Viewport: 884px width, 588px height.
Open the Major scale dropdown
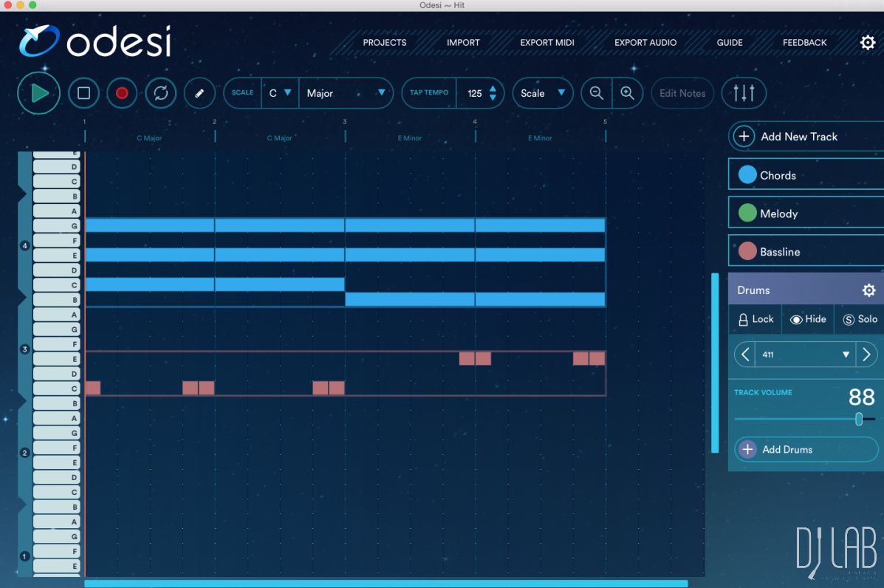(x=346, y=93)
